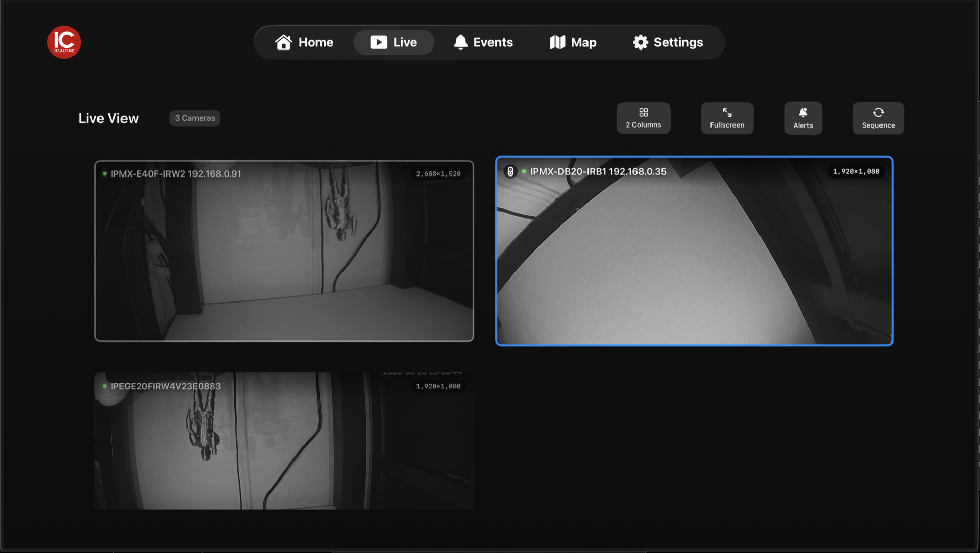This screenshot has height=553, width=980.
Task: Click green status dot of IPMX-E40F-IRW2
Action: click(x=105, y=174)
